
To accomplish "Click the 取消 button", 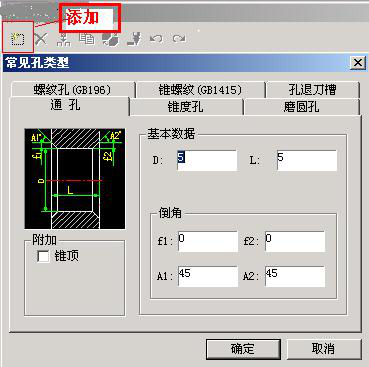I will tap(324, 349).
